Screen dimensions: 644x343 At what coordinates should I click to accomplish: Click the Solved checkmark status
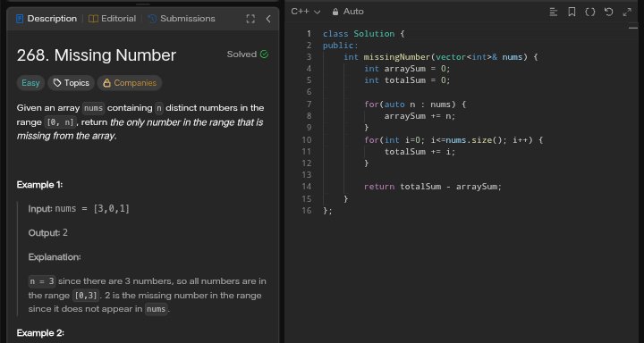coord(248,54)
